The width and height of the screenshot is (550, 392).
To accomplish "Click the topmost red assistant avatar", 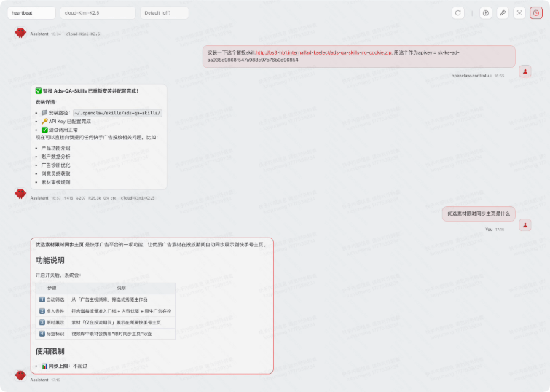I will click(x=20, y=33).
